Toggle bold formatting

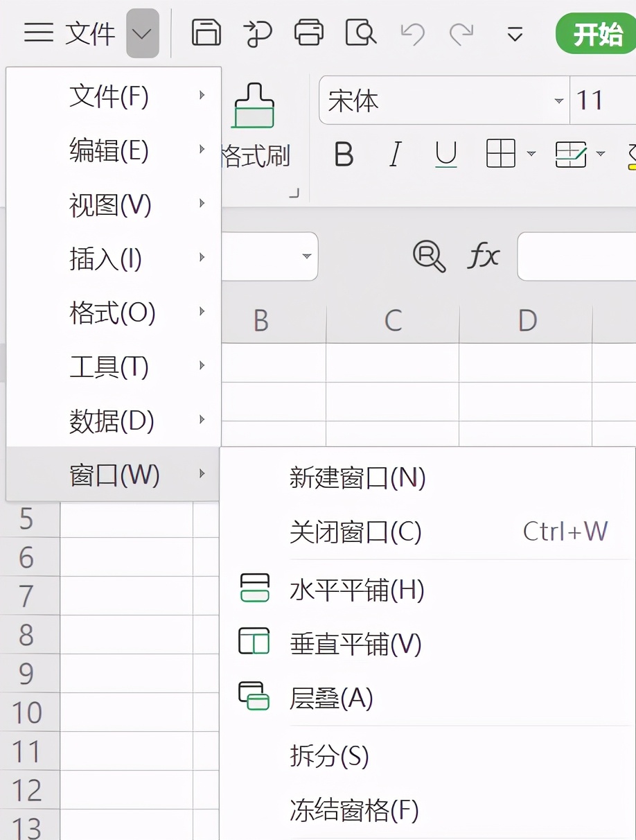(x=342, y=155)
